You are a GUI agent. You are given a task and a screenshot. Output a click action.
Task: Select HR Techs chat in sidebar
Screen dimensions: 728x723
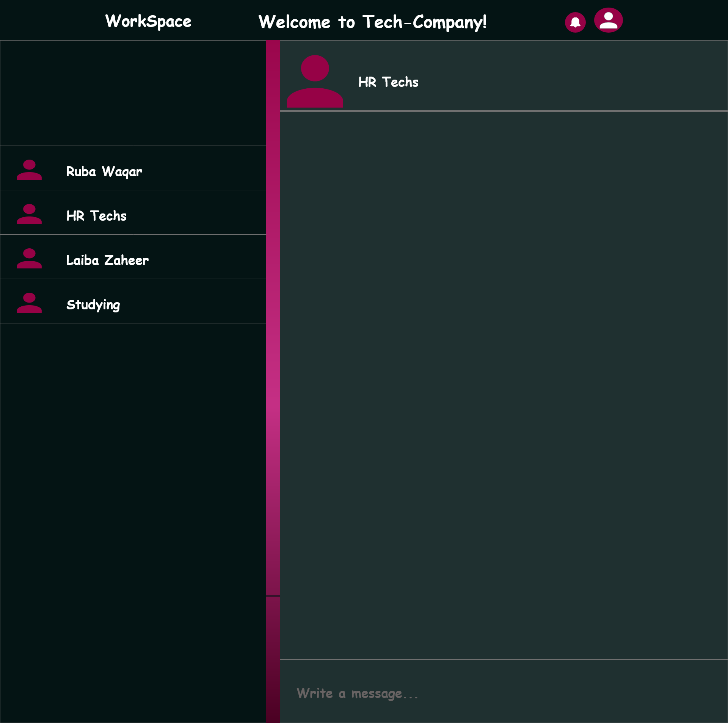point(96,216)
